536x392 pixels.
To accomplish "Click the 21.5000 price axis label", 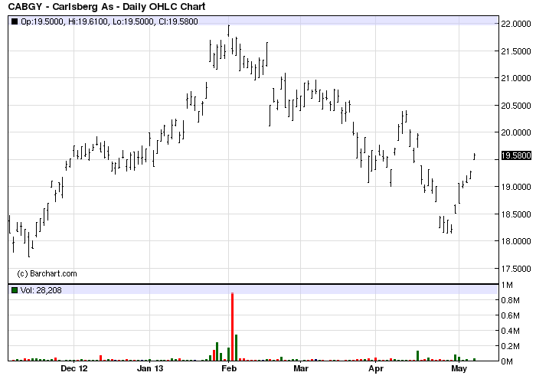I will click(x=516, y=51).
